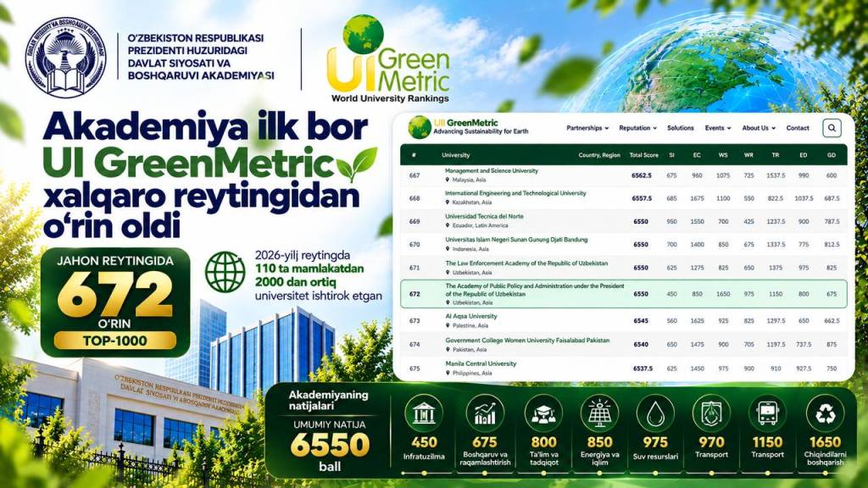This screenshot has width=868, height=488.
Task: Click the ED column header
Action: [804, 156]
